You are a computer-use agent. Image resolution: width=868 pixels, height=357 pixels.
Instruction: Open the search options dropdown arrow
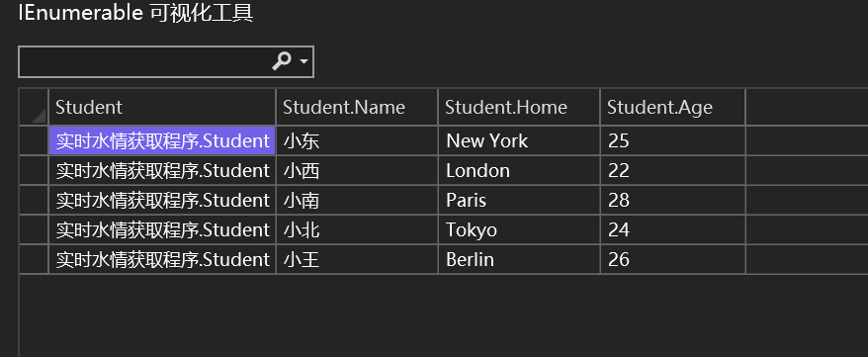pos(304,61)
